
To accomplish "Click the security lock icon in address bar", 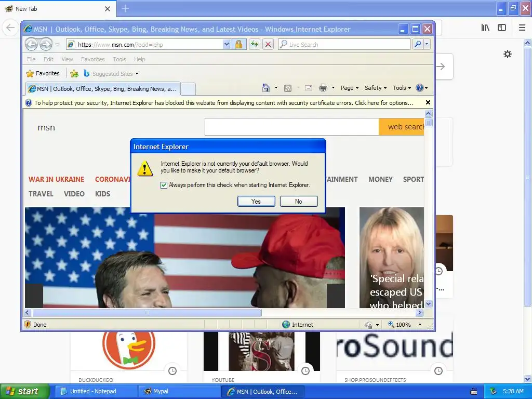I will 239,44.
